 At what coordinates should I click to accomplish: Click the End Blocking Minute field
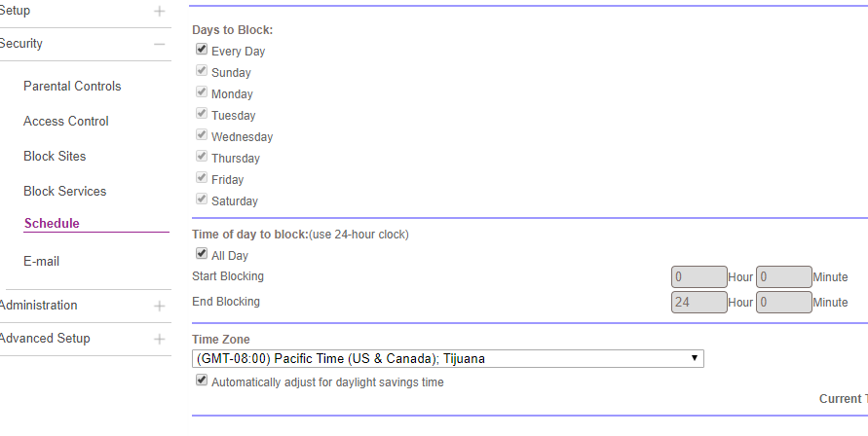[784, 303]
